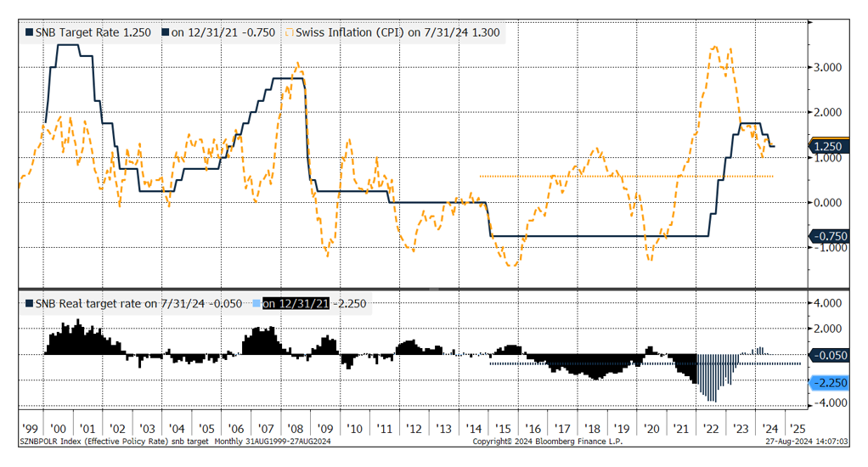Click the 'SNB Real target rate' legend label
Image resolution: width=868 pixels, height=467 pixels.
pos(93,303)
